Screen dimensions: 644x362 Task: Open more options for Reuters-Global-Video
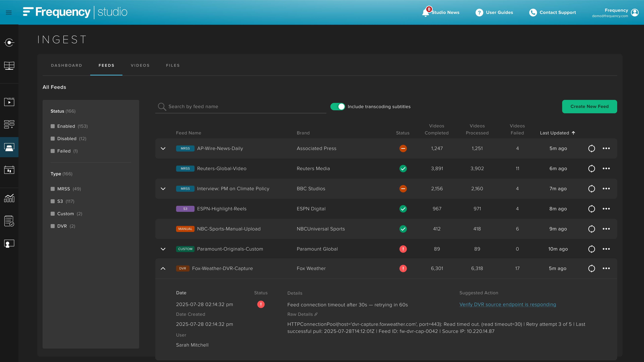tap(606, 168)
